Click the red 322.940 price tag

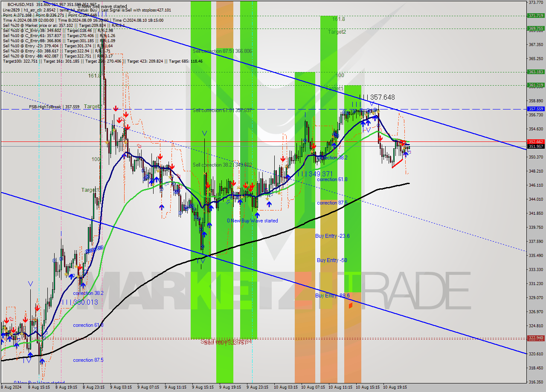pos(536,337)
